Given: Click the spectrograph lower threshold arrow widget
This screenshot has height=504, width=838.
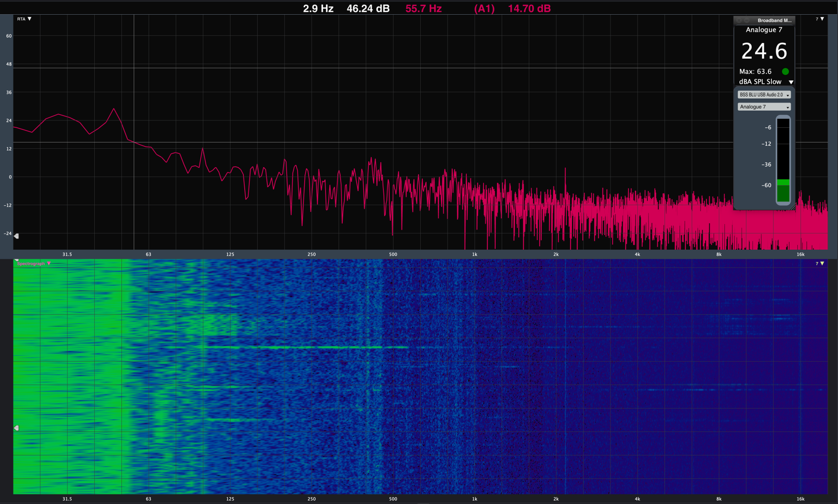Looking at the screenshot, I should [x=16, y=428].
